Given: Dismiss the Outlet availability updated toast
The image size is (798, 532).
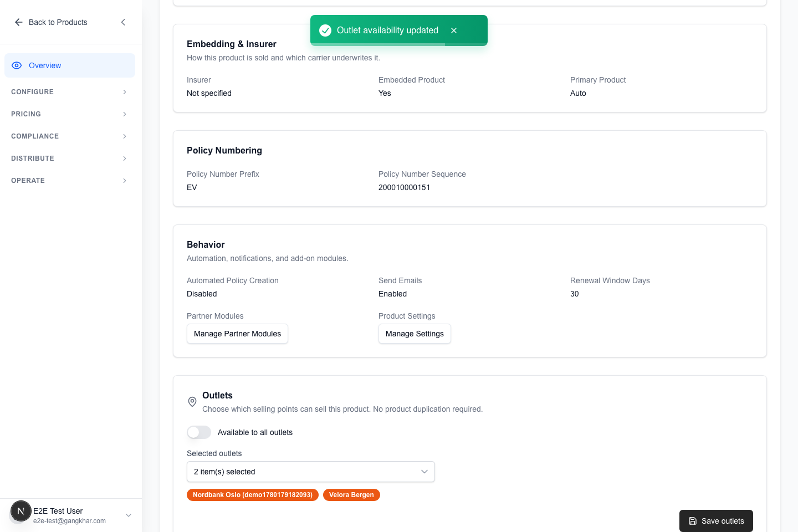Looking at the screenshot, I should click(x=454, y=30).
